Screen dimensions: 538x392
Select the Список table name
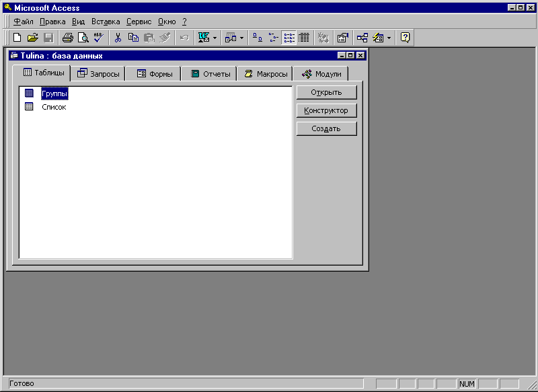coord(54,107)
